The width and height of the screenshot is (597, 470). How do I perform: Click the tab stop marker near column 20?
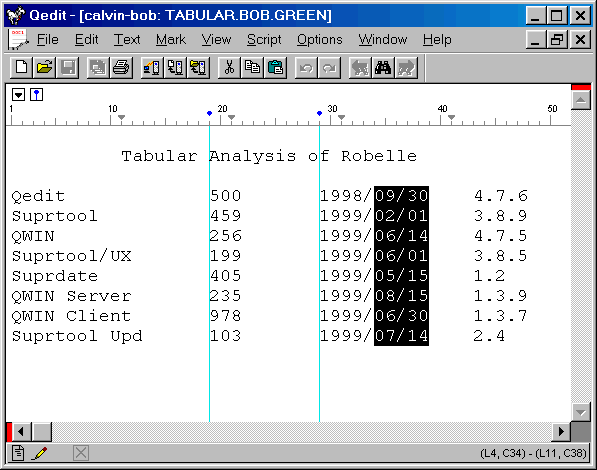click(x=231, y=117)
